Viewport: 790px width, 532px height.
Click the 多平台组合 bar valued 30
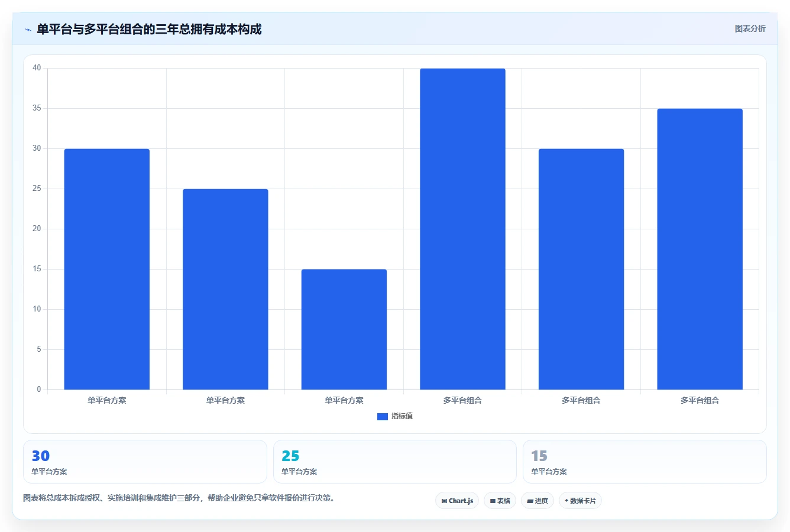pyautogui.click(x=581, y=269)
